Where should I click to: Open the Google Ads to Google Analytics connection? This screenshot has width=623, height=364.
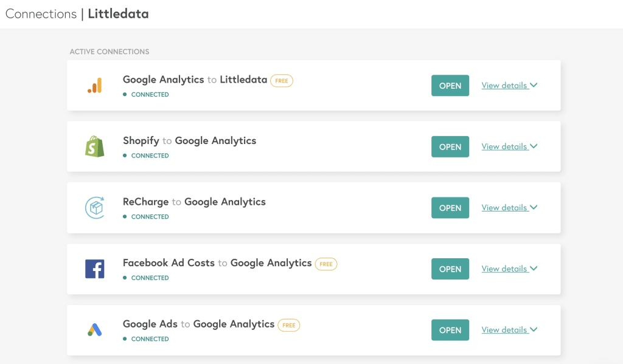click(x=450, y=330)
